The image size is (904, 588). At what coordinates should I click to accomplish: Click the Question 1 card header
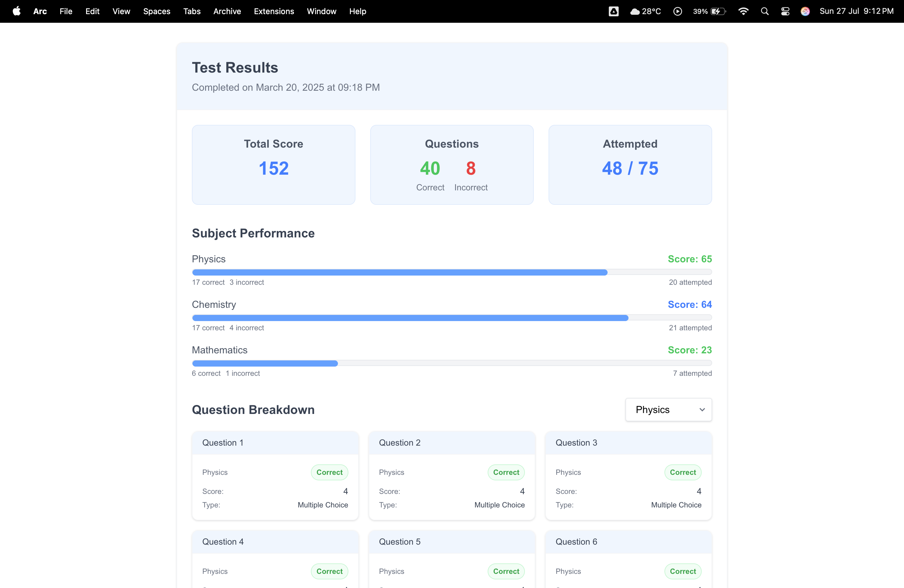[x=275, y=443]
